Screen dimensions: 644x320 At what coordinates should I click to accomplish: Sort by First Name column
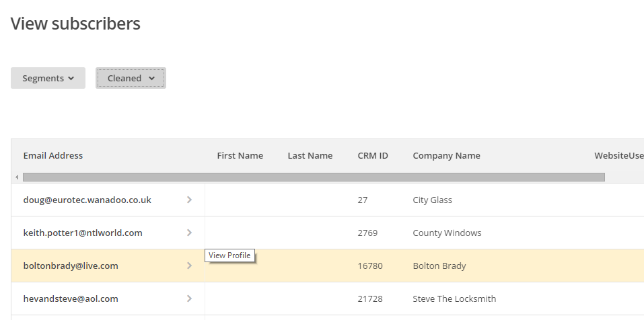pyautogui.click(x=240, y=155)
